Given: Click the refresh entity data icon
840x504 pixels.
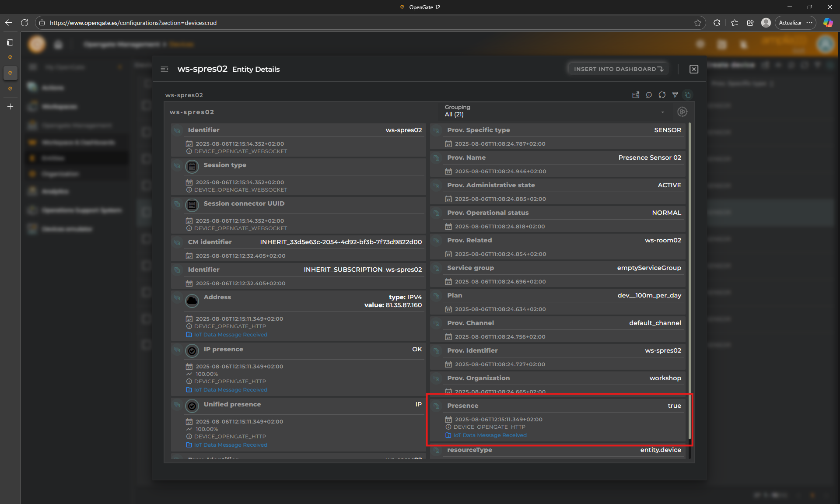Looking at the screenshot, I should 662,94.
